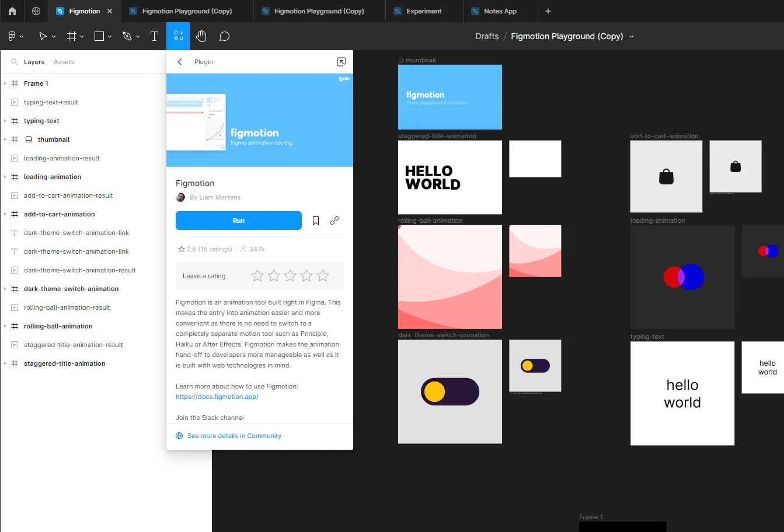Rate the plugin one star
Image resolution: width=784 pixels, height=532 pixels.
(257, 276)
